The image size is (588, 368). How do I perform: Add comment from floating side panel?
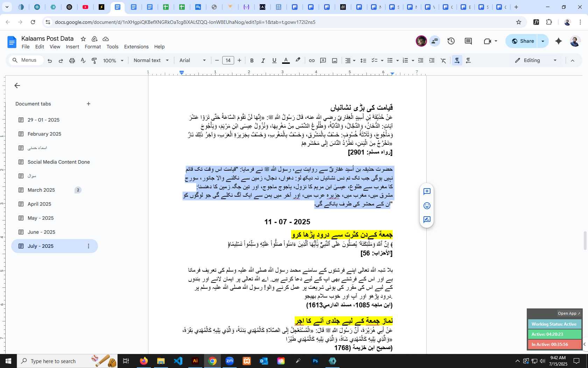pos(427,191)
